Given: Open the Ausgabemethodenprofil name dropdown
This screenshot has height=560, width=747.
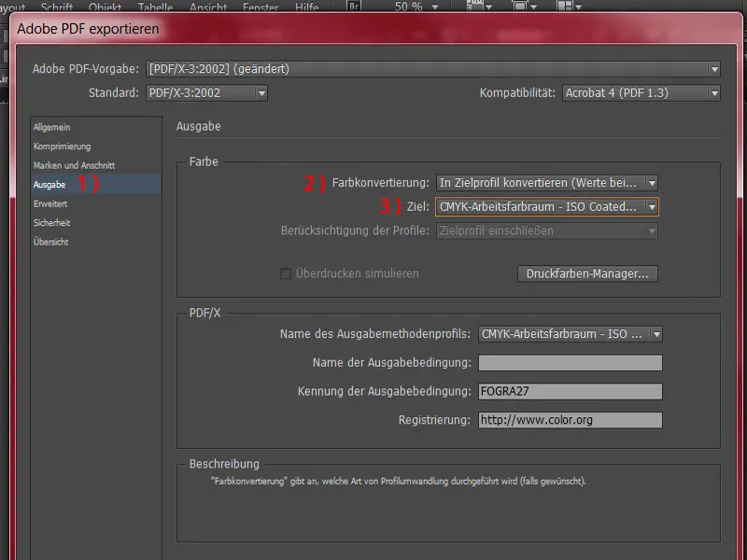Looking at the screenshot, I should [x=656, y=334].
